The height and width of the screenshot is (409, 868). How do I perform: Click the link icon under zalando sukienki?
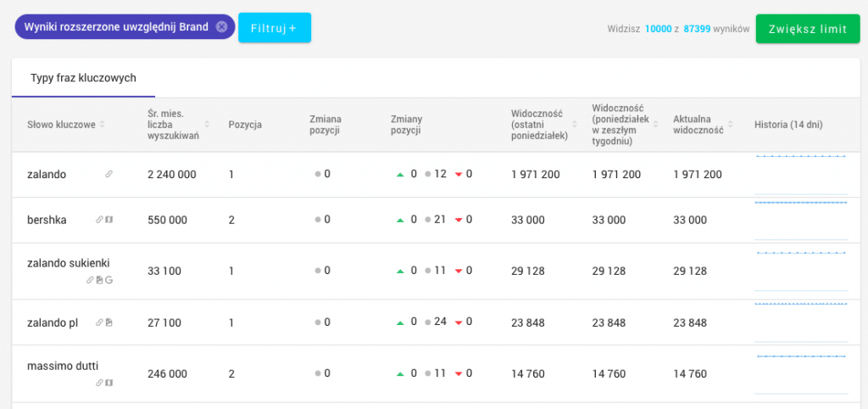pos(90,280)
